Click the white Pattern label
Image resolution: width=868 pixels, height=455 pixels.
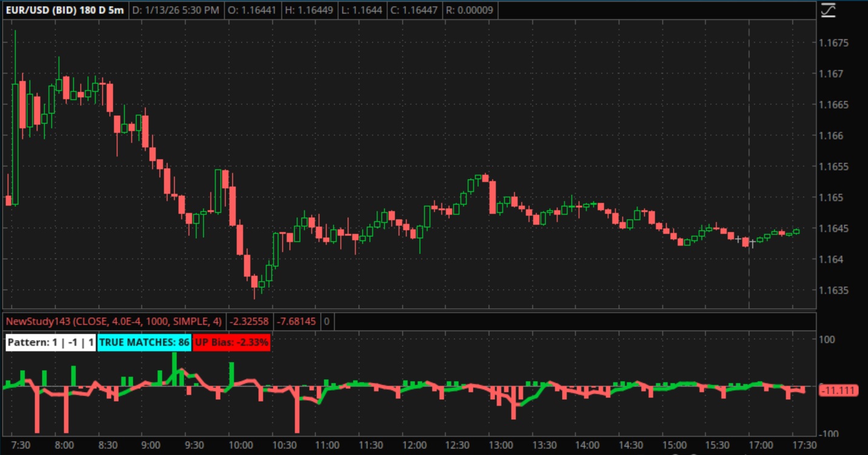pos(50,343)
